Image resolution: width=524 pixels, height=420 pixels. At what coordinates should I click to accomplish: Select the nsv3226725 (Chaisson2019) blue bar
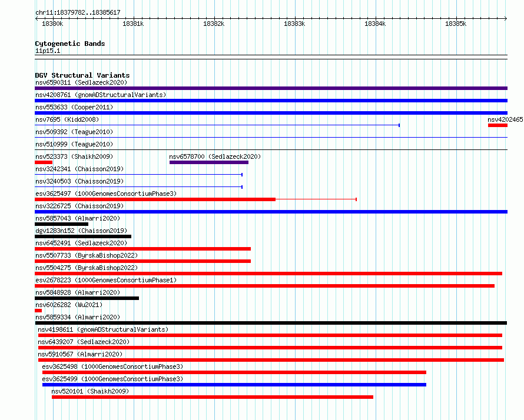(271, 212)
